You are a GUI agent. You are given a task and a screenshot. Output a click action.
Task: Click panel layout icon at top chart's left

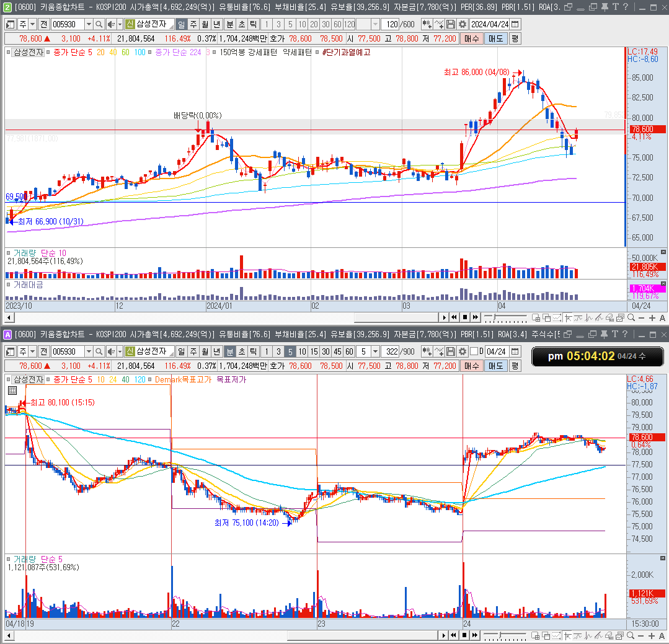pos(11,24)
